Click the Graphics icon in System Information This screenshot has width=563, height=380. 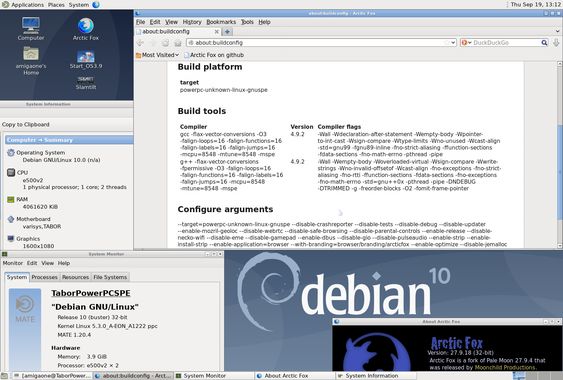[11, 238]
